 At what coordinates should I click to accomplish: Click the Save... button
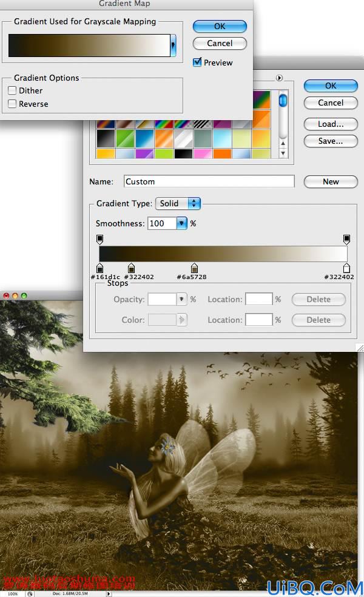[331, 141]
